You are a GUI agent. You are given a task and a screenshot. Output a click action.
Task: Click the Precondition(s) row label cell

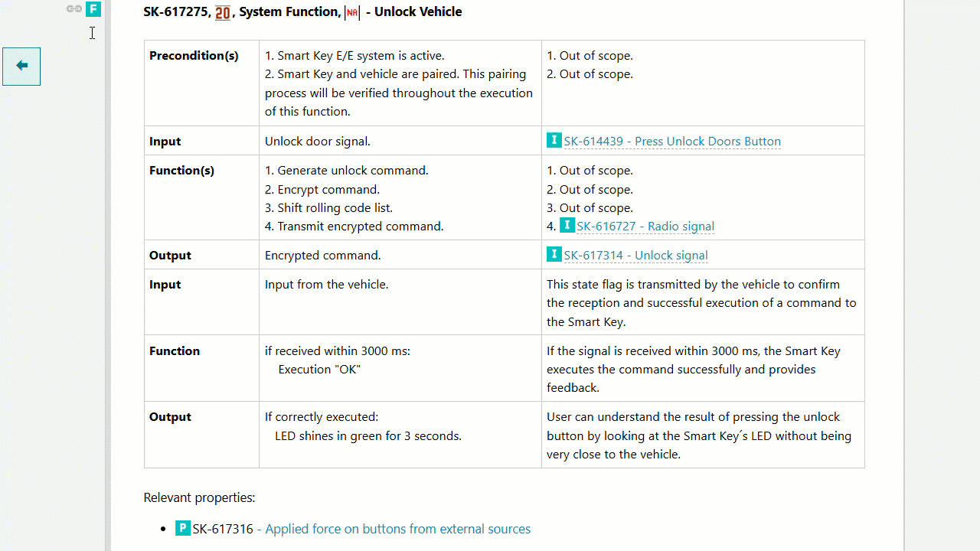(x=194, y=56)
